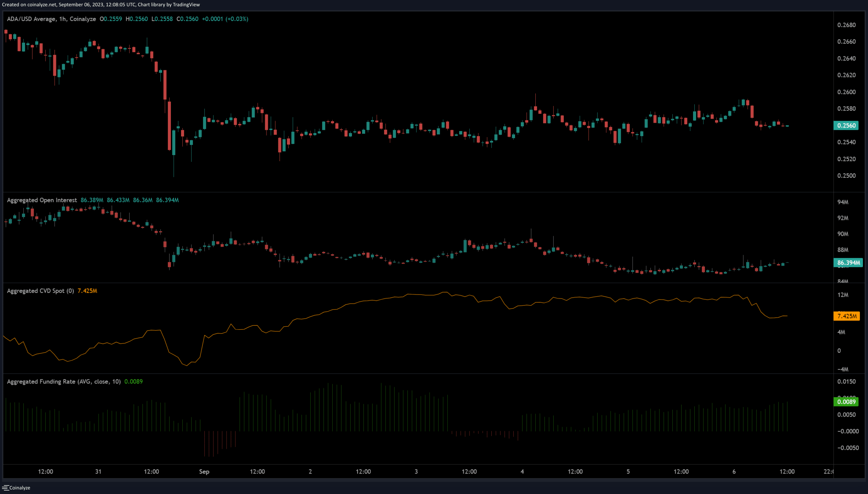Viewport: 868px width, 494px height.
Task: Click the Sep date on time axis
Action: coord(204,472)
